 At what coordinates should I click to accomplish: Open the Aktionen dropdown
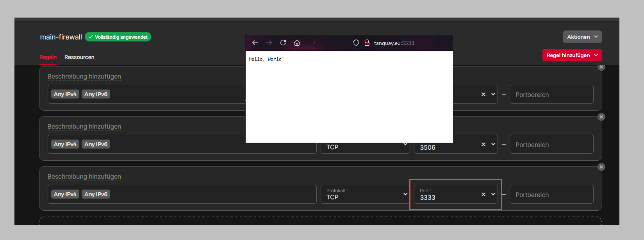pyautogui.click(x=582, y=37)
